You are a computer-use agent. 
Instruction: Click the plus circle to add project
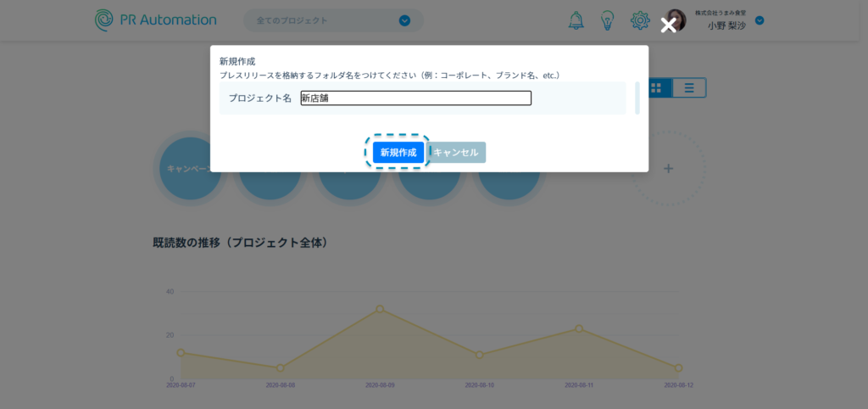click(668, 169)
